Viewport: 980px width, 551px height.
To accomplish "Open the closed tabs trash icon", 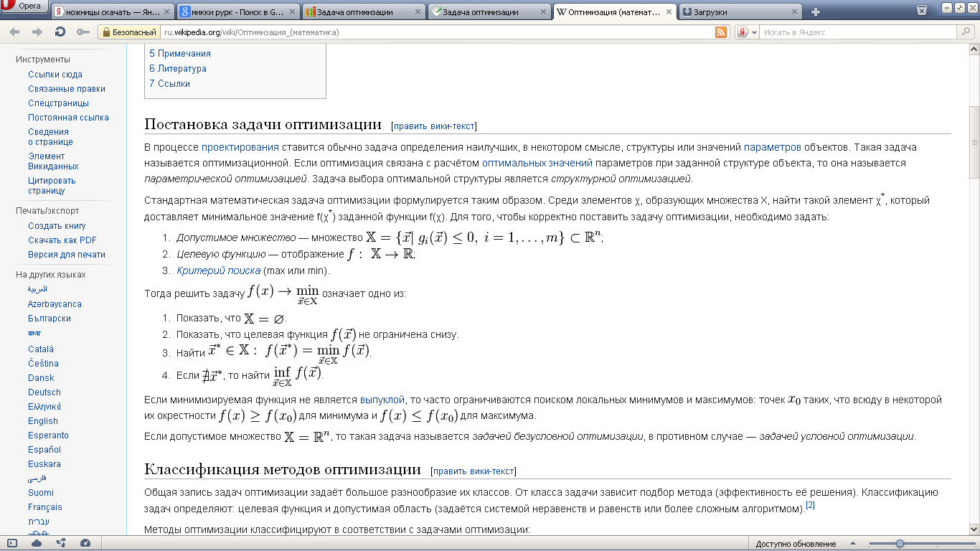I will point(921,9).
